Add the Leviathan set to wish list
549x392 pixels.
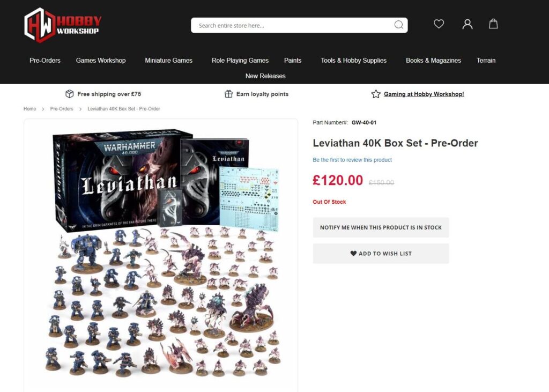click(381, 253)
